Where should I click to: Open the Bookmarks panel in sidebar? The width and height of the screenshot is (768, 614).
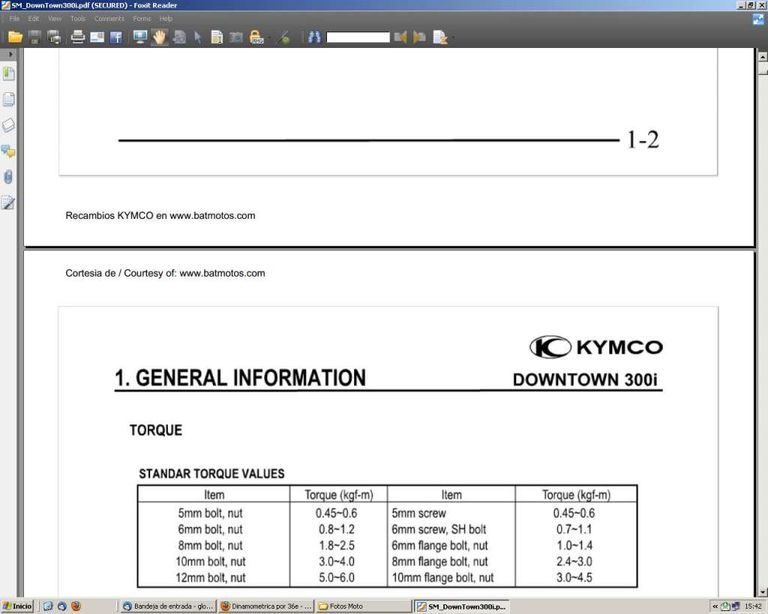9,74
